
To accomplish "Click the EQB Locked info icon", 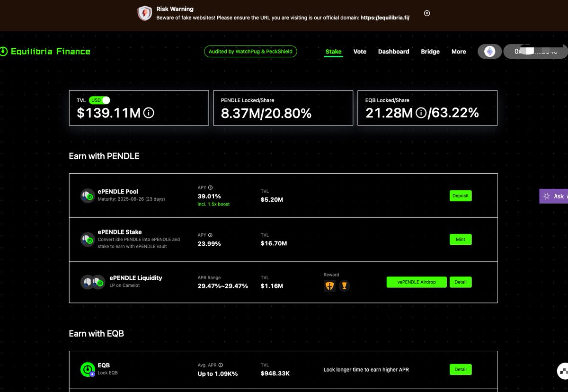I will coord(421,113).
